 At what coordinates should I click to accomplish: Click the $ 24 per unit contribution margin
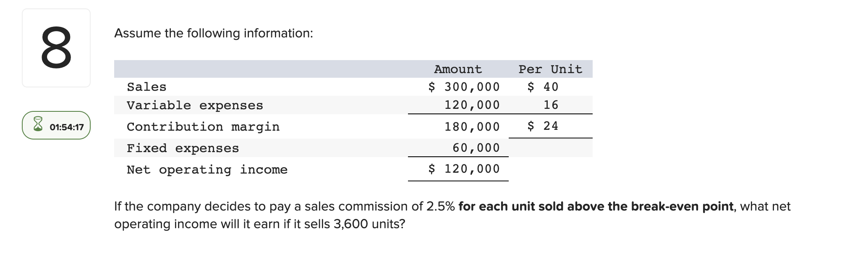pyautogui.click(x=543, y=126)
